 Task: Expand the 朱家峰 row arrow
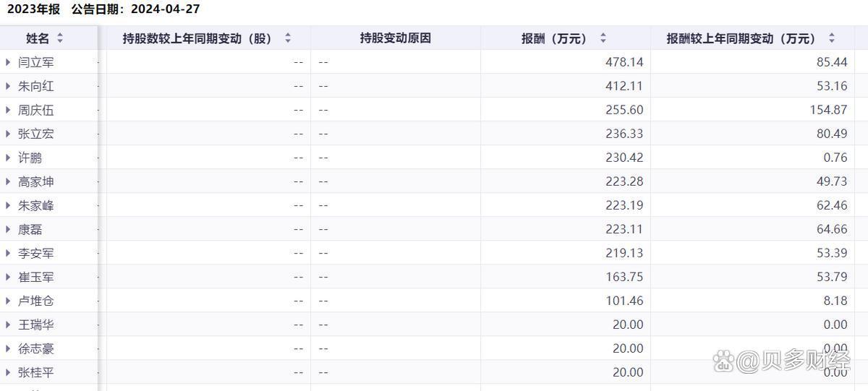8,205
